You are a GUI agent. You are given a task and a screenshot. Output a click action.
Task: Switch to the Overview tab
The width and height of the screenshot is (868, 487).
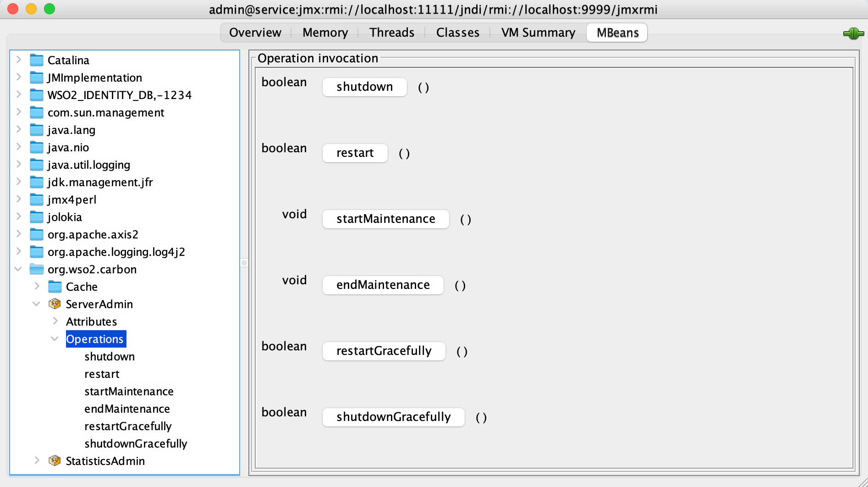255,33
